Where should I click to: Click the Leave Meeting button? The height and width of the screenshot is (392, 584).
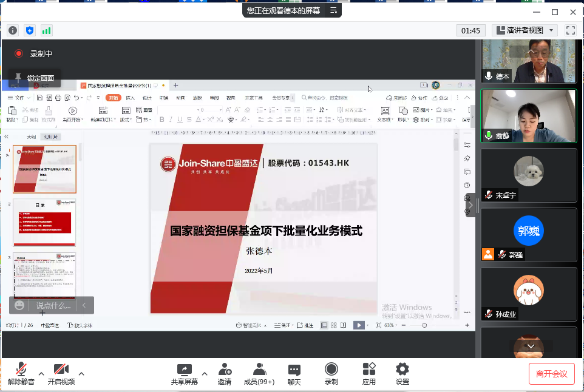tap(551, 374)
